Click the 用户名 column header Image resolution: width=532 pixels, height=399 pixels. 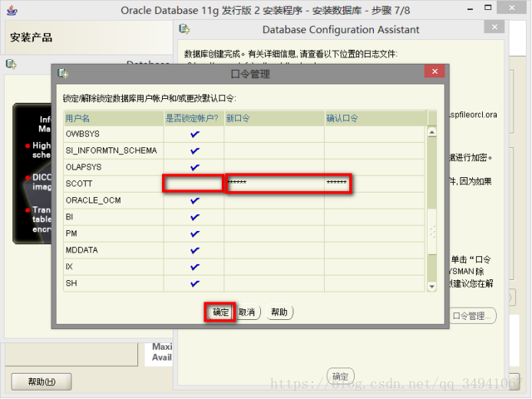tap(114, 118)
